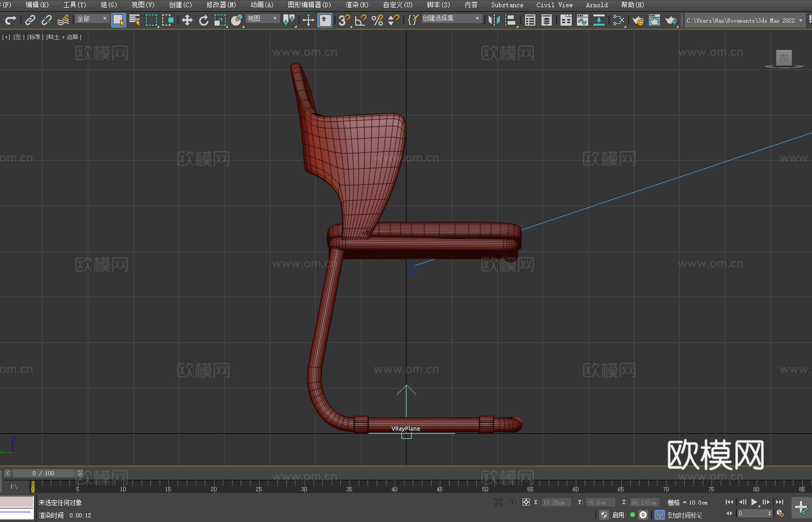Click the Mirror tool icon
Screen dimensions: 812x522
pyautogui.click(x=494, y=20)
